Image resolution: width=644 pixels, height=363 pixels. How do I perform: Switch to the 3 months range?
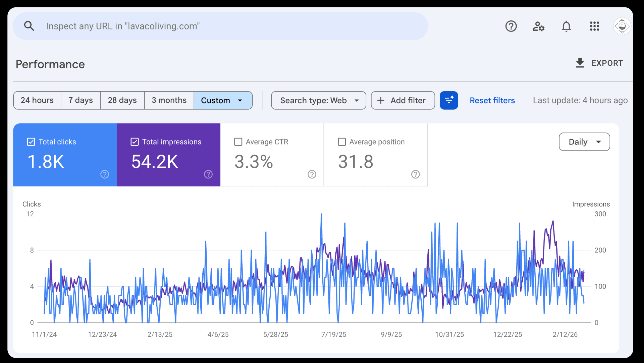pyautogui.click(x=169, y=100)
